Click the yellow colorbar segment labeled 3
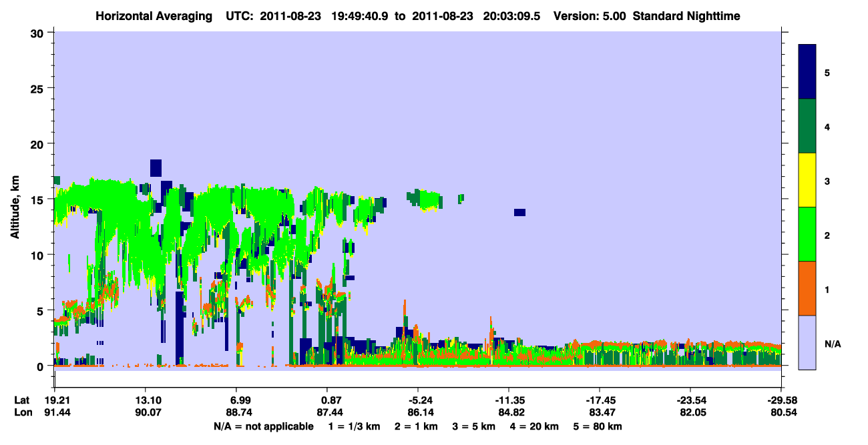 coord(807,180)
